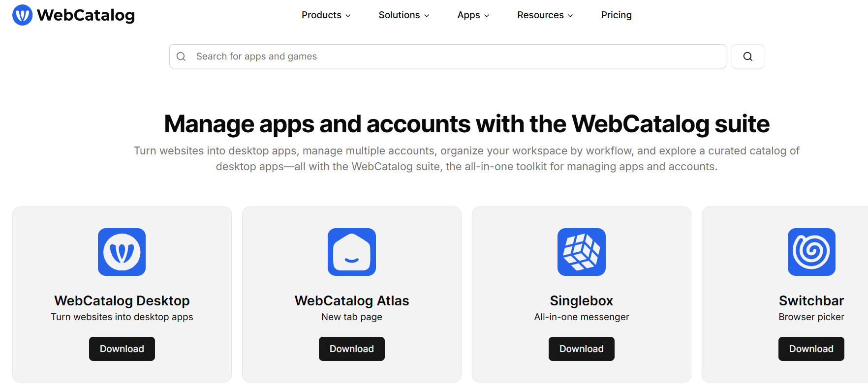868x385 pixels.
Task: Click the magnifier search button beside search bar
Action: (x=747, y=57)
